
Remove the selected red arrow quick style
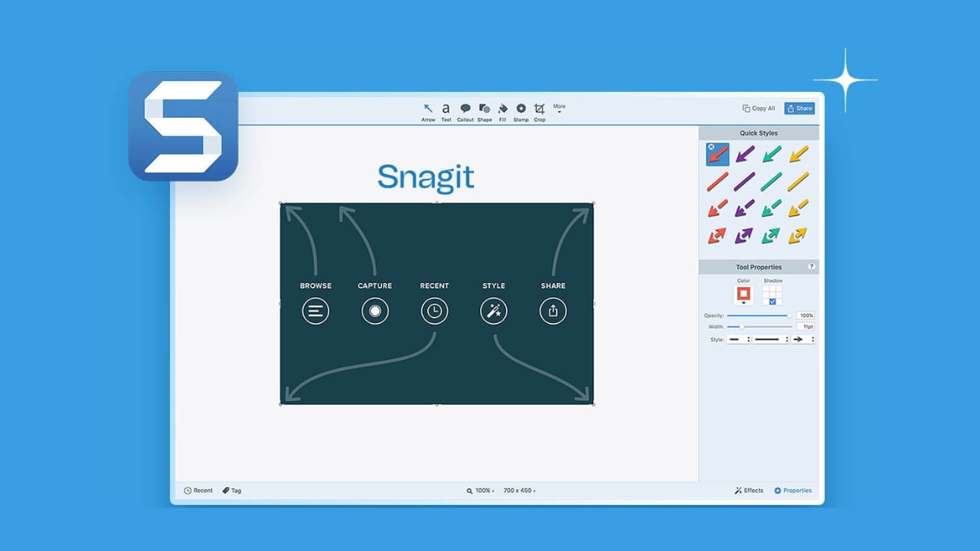[x=711, y=147]
